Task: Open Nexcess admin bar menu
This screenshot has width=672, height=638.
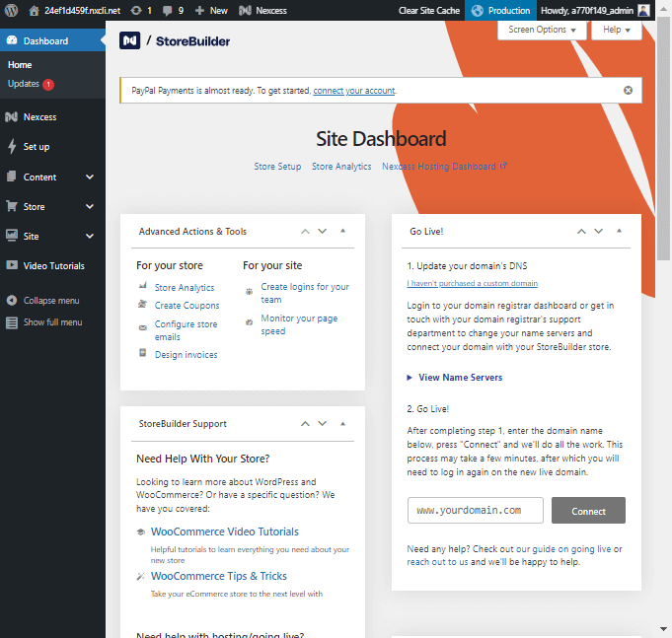Action: [262, 10]
